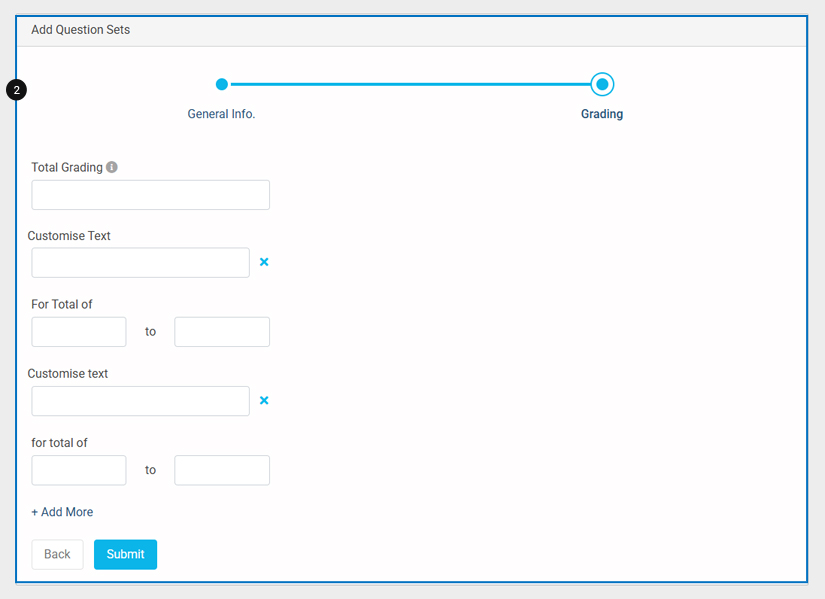This screenshot has height=599, width=825.
Task: Click the black number 2 badge
Action: pos(16,90)
